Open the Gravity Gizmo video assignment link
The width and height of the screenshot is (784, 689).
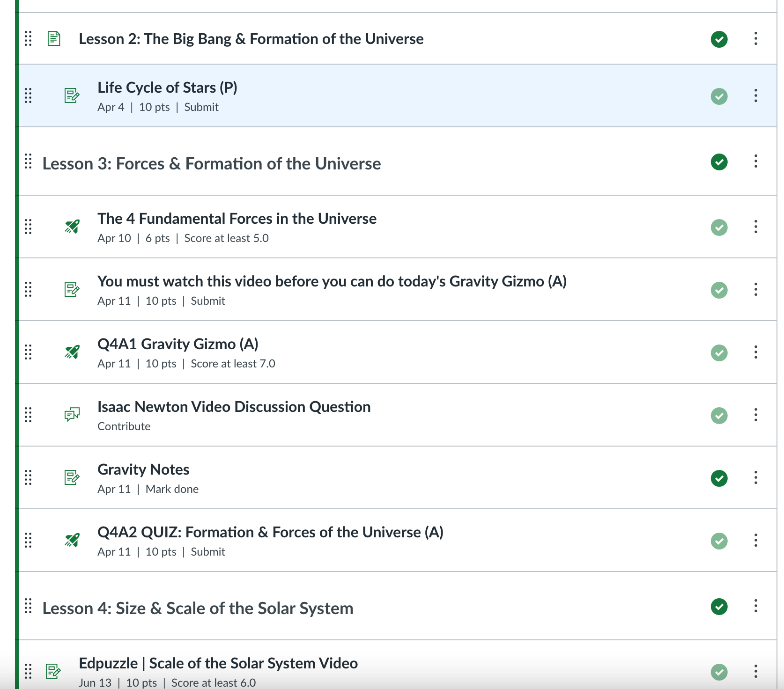[332, 281]
